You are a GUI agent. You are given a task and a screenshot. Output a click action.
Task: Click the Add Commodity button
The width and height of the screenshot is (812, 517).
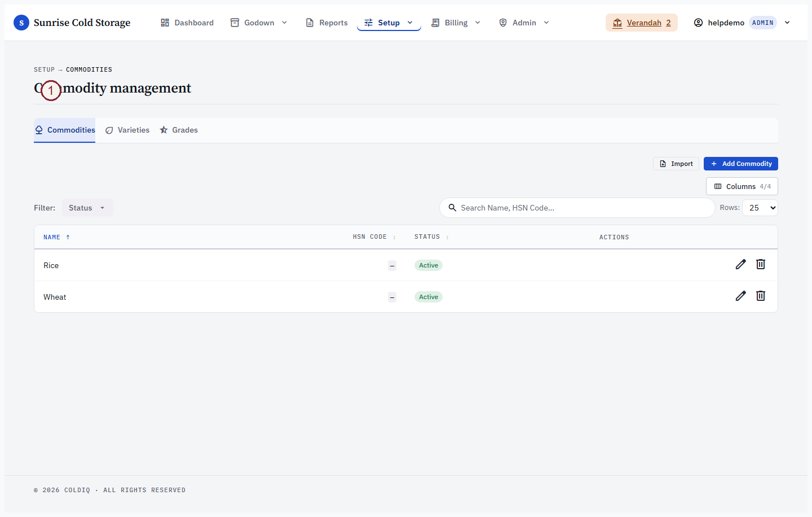tap(741, 164)
